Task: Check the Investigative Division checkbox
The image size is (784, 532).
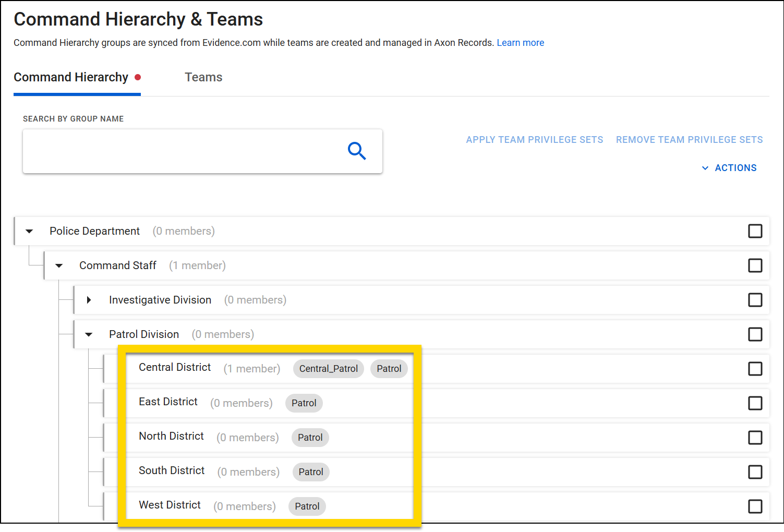Action: click(x=755, y=300)
